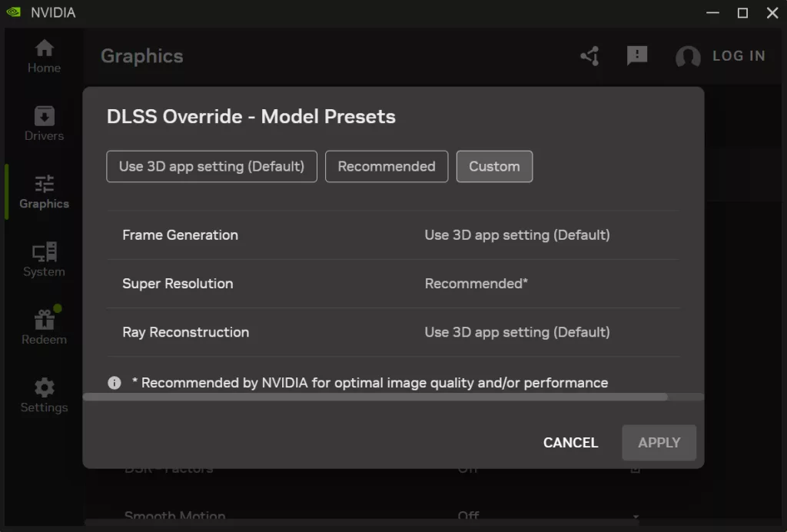Open the Frame Generation setting selector

(517, 234)
